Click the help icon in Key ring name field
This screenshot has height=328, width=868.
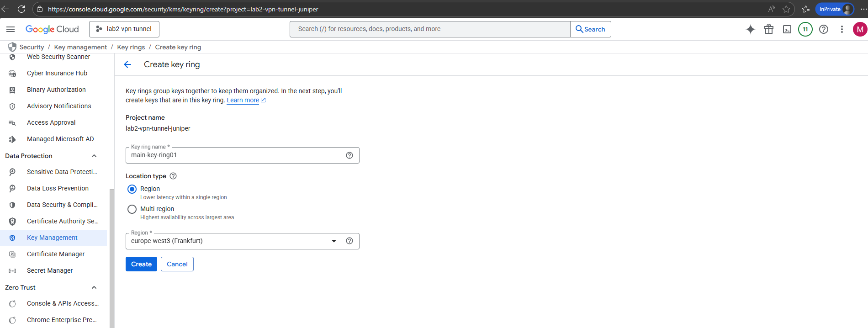click(349, 155)
